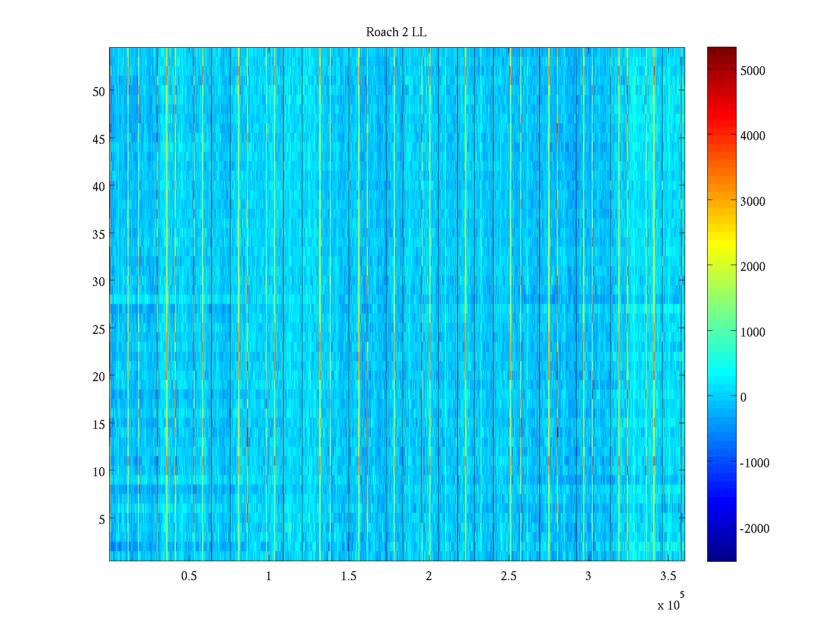Select the y-axis tick label 50
The width and height of the screenshot is (840, 630).
point(99,91)
